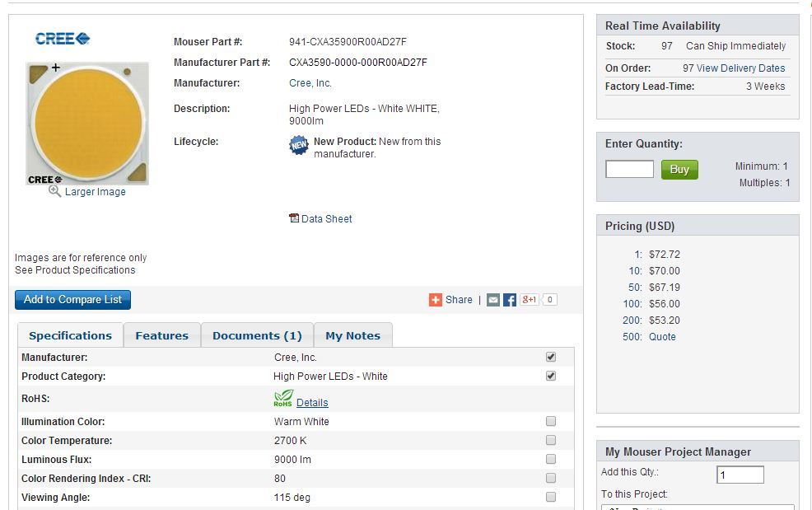The width and height of the screenshot is (812, 510).
Task: Click View Delivery Dates link
Action: click(x=740, y=68)
